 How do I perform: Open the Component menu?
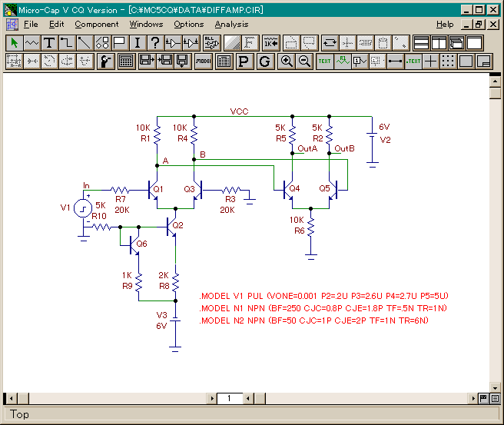(x=96, y=25)
